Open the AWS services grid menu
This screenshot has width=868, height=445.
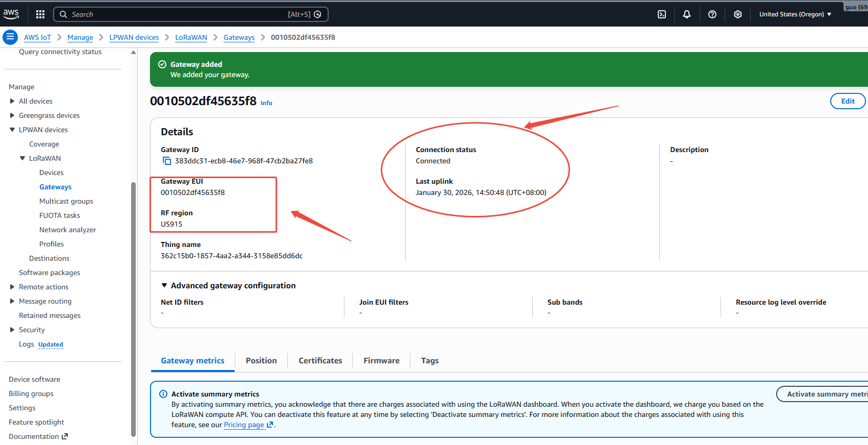[40, 14]
